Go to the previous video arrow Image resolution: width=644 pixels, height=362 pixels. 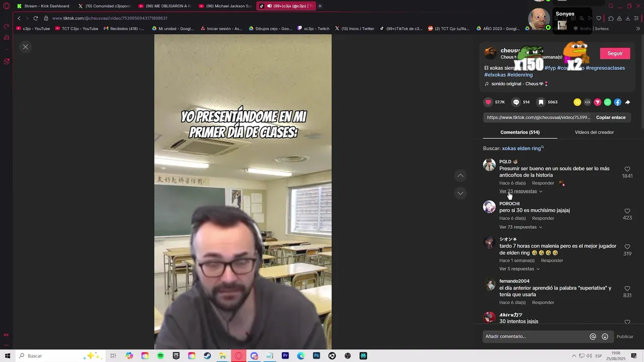click(x=460, y=175)
